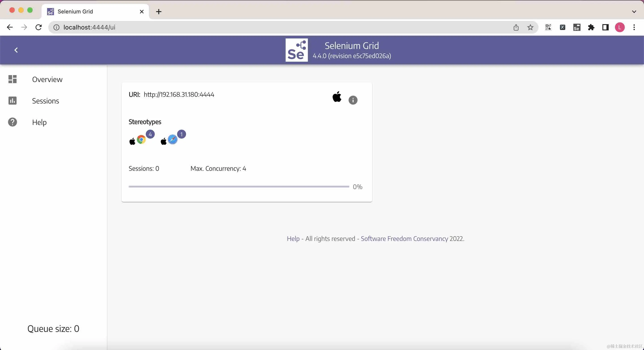The image size is (644, 350).
Task: Toggle the browser side panel
Action: (x=605, y=27)
